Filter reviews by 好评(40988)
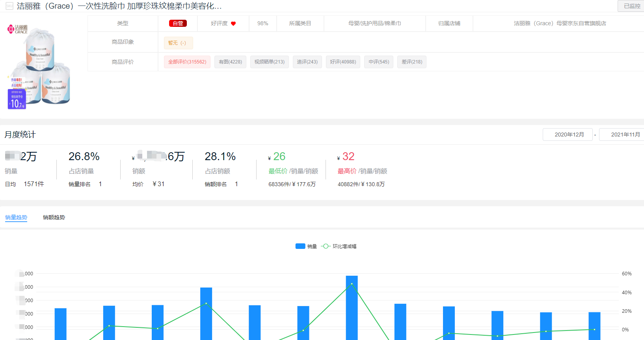 (343, 62)
